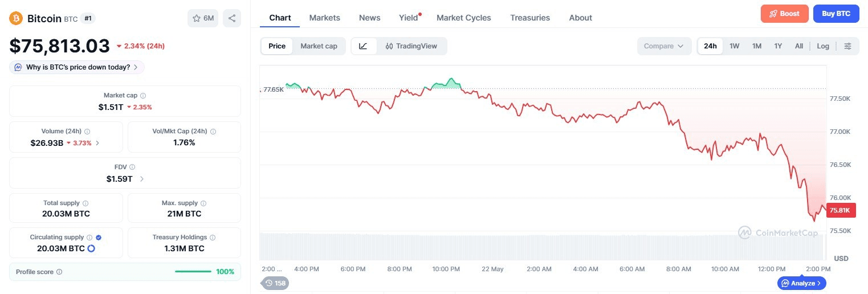The width and height of the screenshot is (868, 294).
Task: Click the green Profile score progress bar
Action: pyautogui.click(x=193, y=272)
